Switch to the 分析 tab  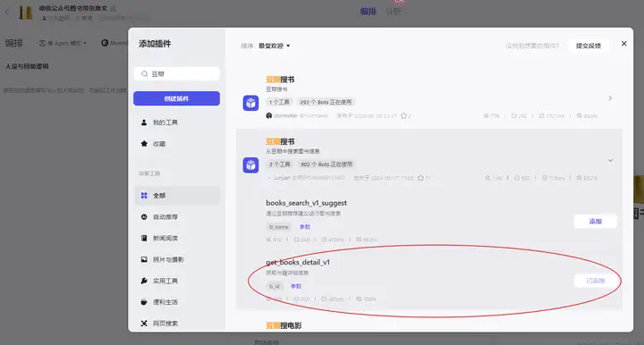pyautogui.click(x=393, y=11)
